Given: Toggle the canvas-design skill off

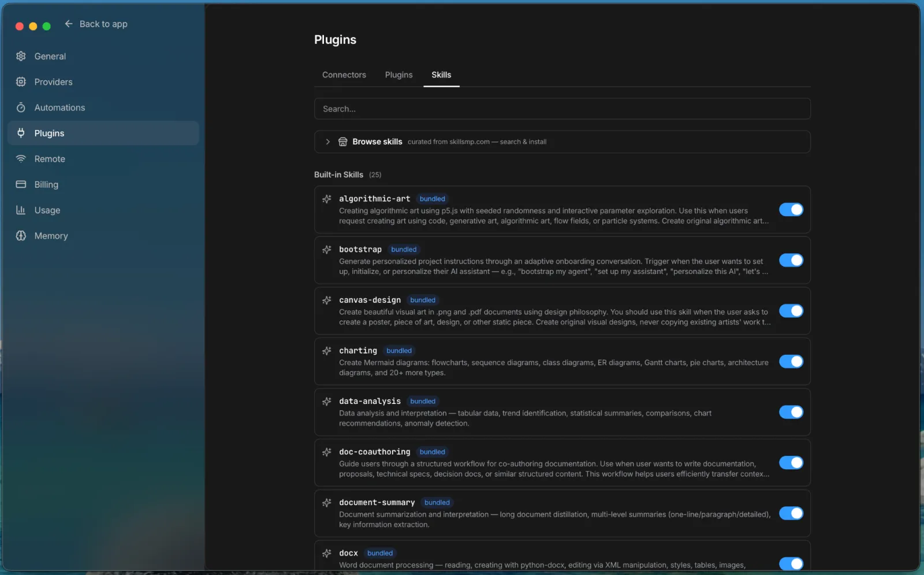Looking at the screenshot, I should (x=791, y=311).
